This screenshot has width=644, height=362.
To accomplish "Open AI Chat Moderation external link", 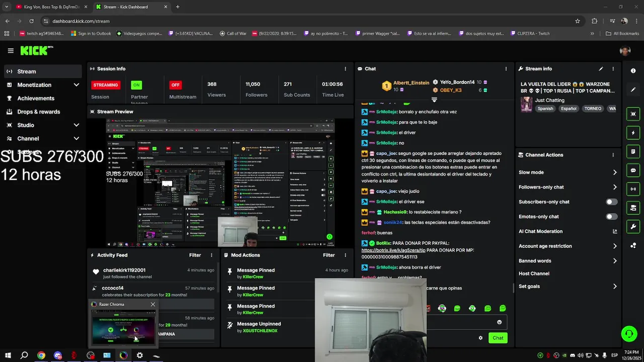I will tap(614, 231).
